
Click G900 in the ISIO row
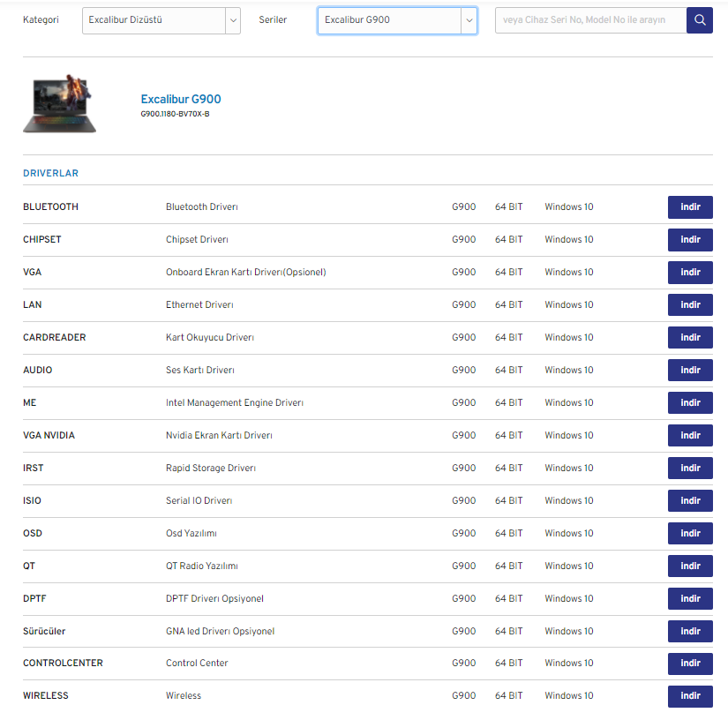tap(464, 500)
